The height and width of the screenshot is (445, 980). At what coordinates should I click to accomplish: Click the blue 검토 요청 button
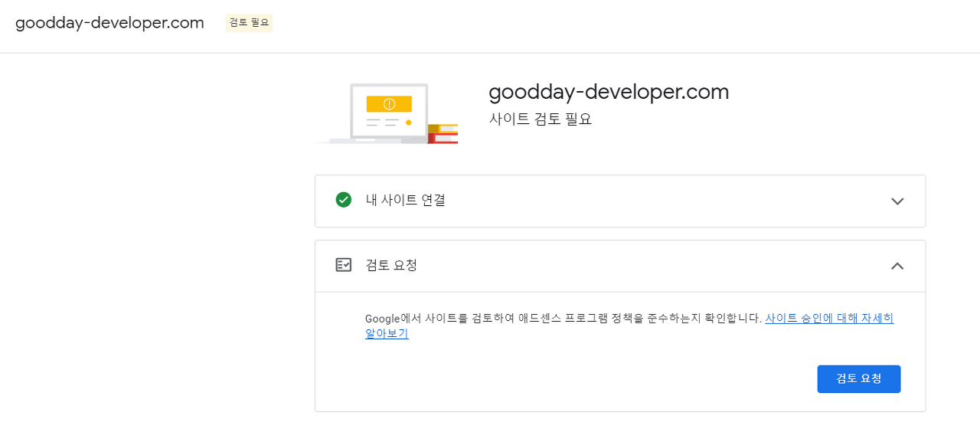[858, 379]
